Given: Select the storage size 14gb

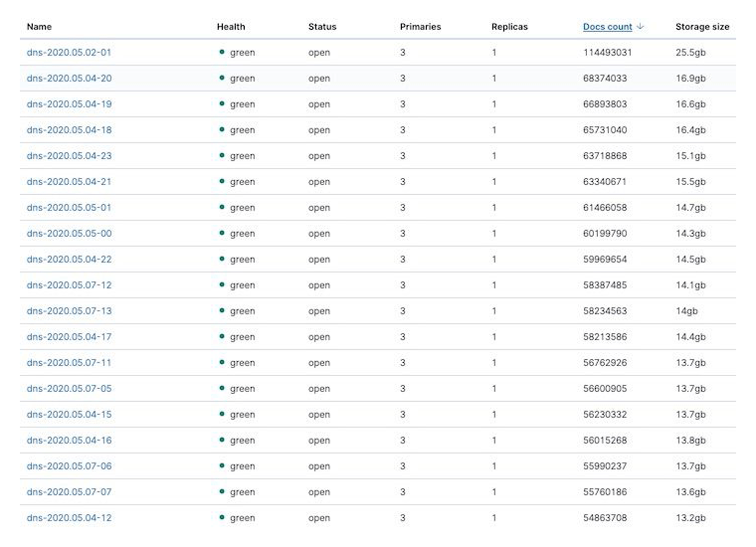Looking at the screenshot, I should pyautogui.click(x=686, y=311).
